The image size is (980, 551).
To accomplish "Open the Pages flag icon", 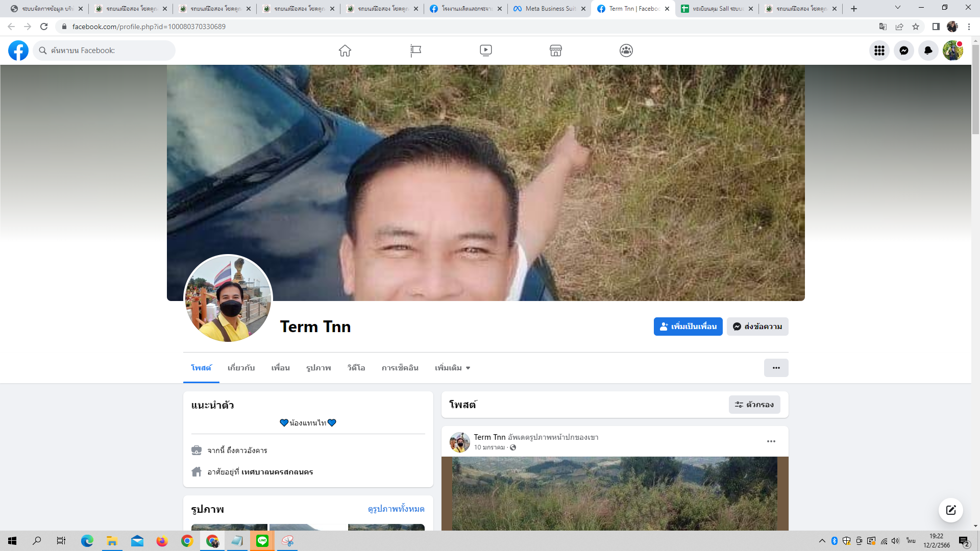I will pos(415,51).
